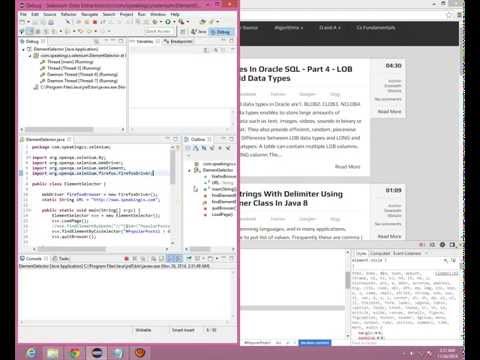Open the Display Selected Console dropdown
This screenshot has height=360, width=480.
(203, 259)
